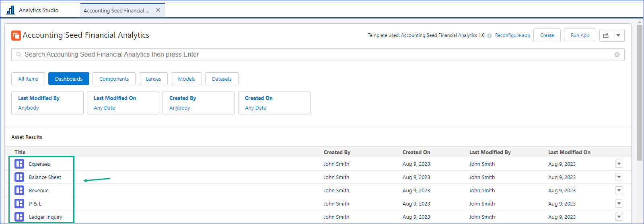Open the Expenses dashboard
644x224 pixels.
point(39,164)
